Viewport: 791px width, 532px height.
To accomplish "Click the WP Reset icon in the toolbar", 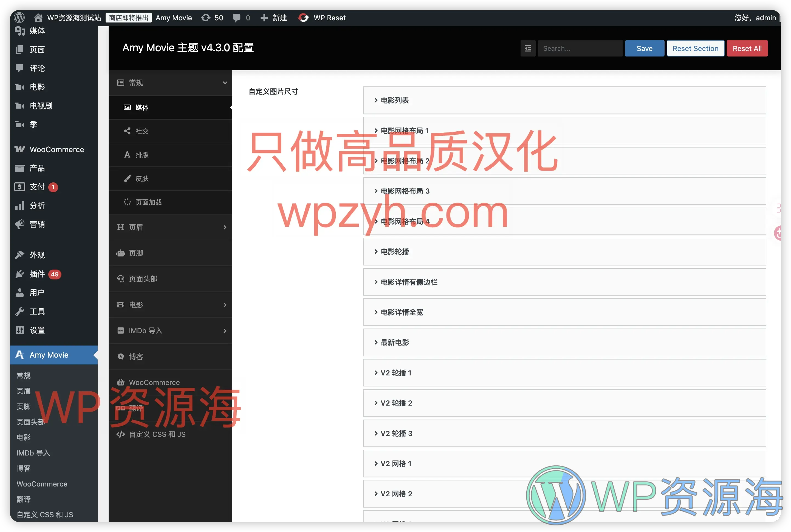I will tap(304, 18).
